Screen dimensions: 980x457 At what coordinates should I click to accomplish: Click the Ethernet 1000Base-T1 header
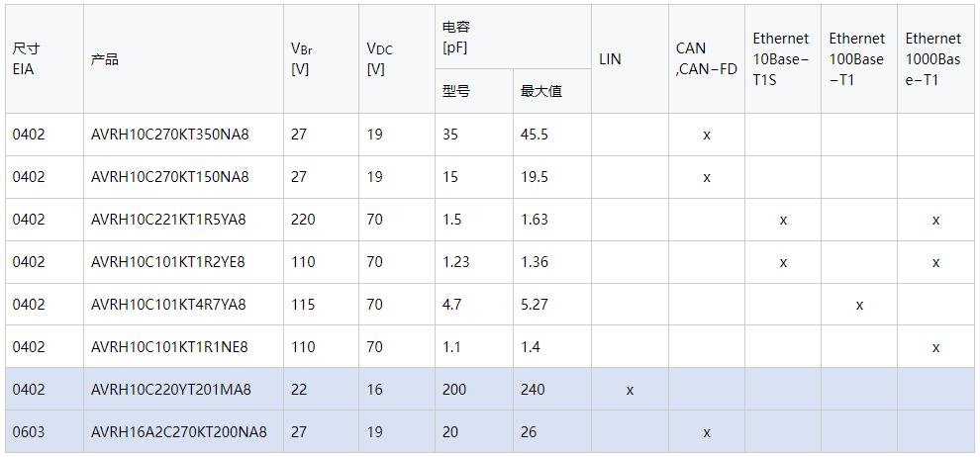933,59
